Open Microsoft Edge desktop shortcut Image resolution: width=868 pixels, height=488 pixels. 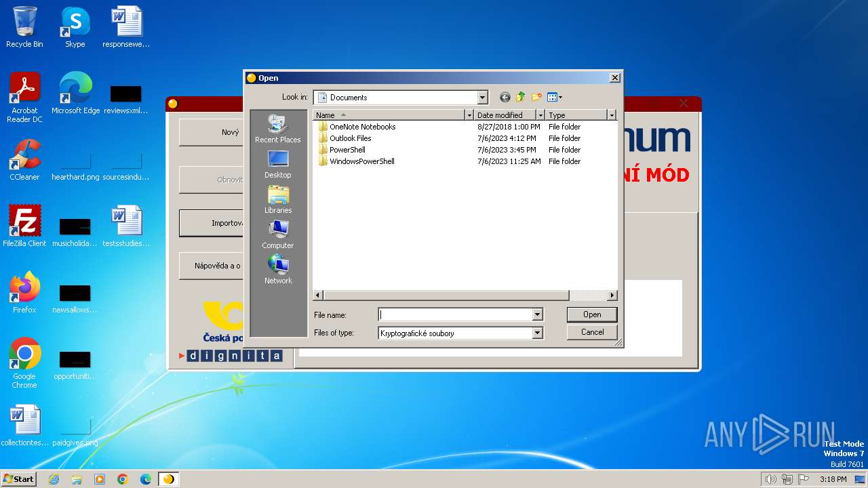pyautogui.click(x=75, y=94)
